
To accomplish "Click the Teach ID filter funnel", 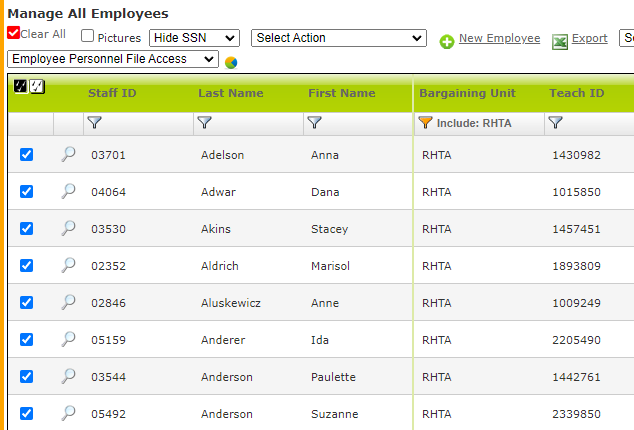I will (x=556, y=123).
